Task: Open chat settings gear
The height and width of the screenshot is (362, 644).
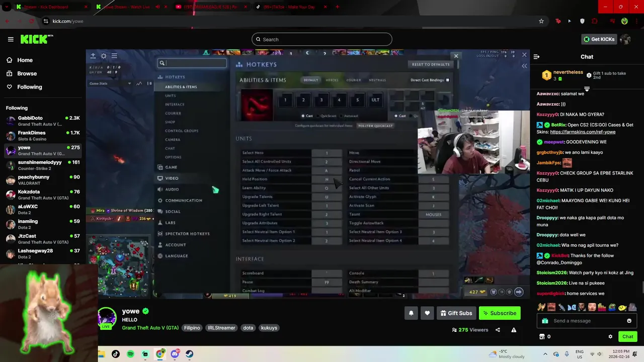Action: 610,336
